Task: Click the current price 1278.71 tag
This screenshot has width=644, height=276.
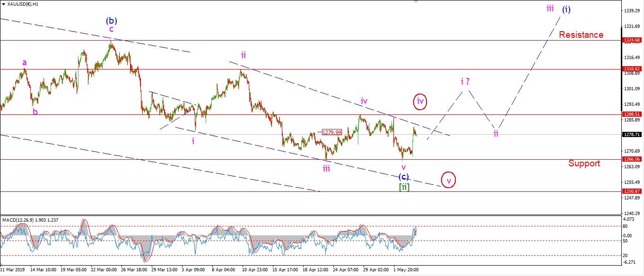Action: pyautogui.click(x=632, y=135)
